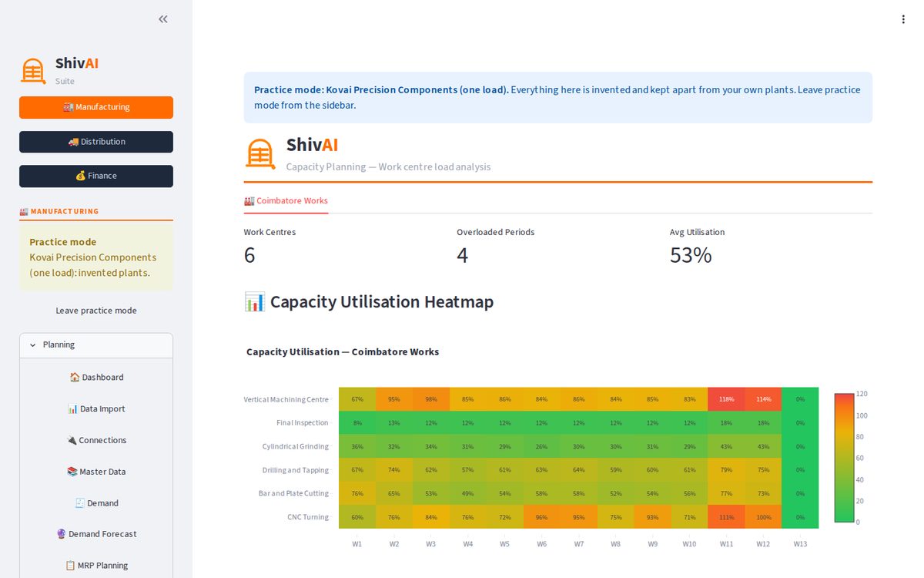Switch to the Distribution suite

coord(96,142)
